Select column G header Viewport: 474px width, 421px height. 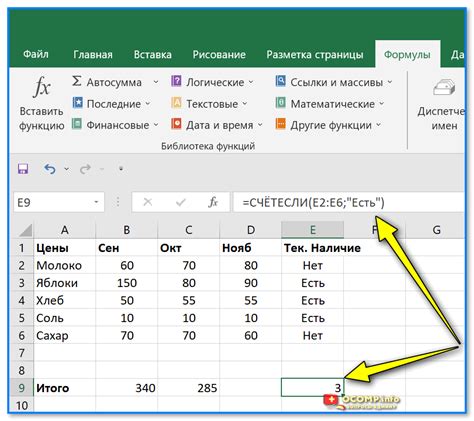435,230
